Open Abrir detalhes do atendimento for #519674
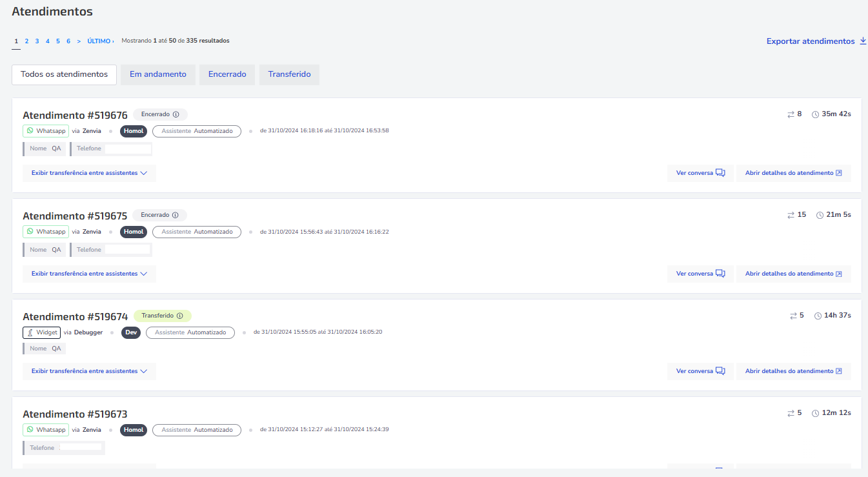This screenshot has height=477, width=868. click(x=793, y=371)
